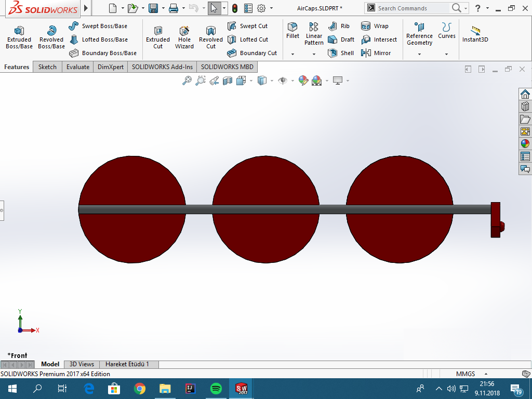532x399 pixels.
Task: Apply the Draft tool
Action: (x=341, y=39)
